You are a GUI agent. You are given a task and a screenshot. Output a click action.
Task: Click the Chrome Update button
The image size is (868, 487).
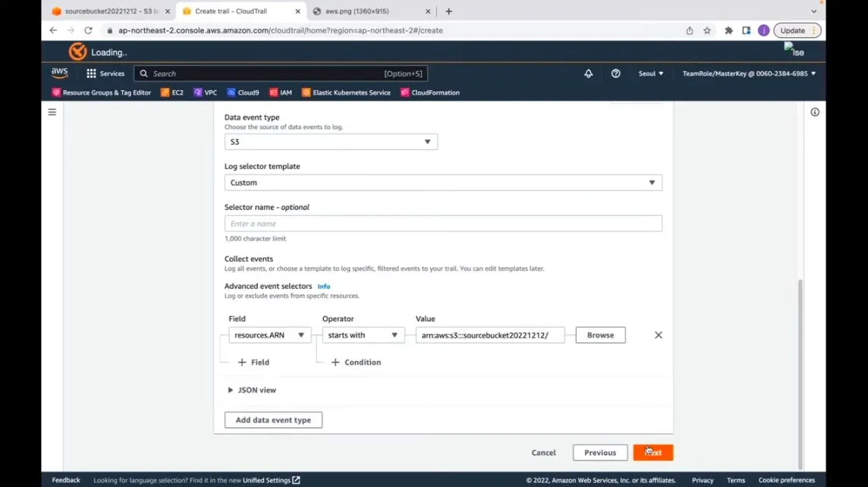797,30
